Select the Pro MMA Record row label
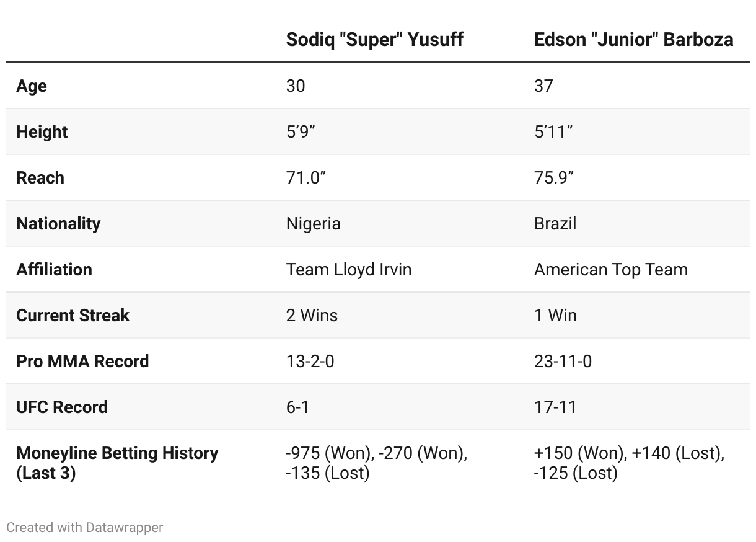The width and height of the screenshot is (756, 542). 82,361
